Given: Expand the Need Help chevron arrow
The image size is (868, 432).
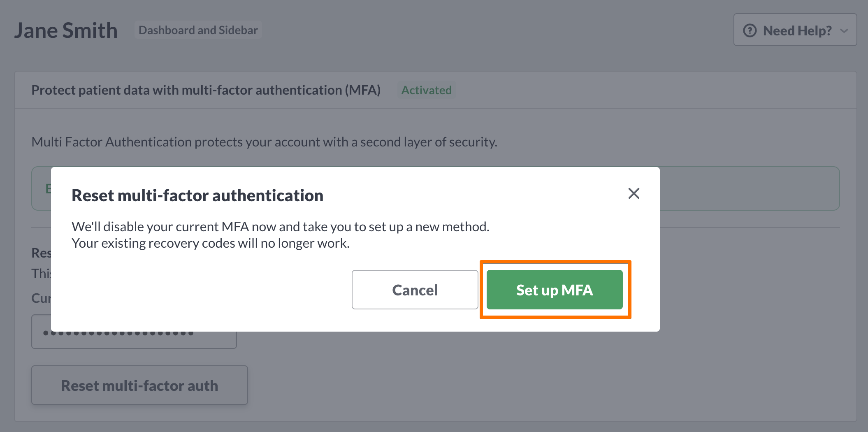Looking at the screenshot, I should coord(844,31).
